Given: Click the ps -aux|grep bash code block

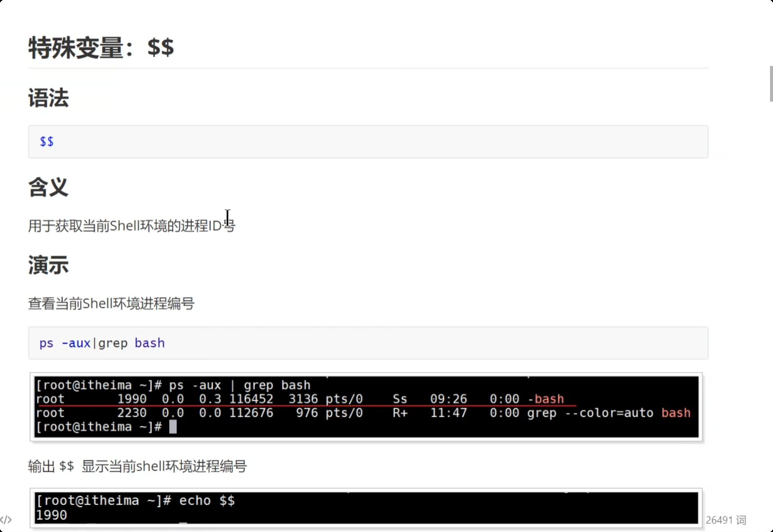Looking at the screenshot, I should (368, 343).
